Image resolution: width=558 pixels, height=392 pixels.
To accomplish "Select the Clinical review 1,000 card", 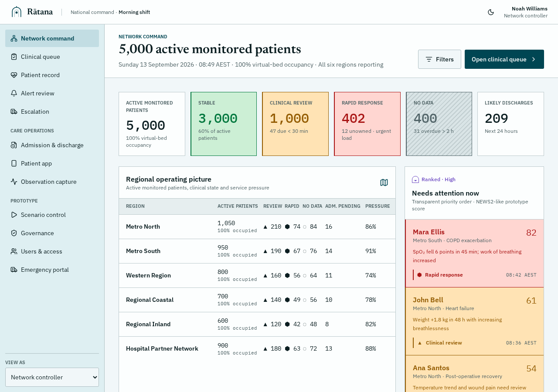I will 295,124.
